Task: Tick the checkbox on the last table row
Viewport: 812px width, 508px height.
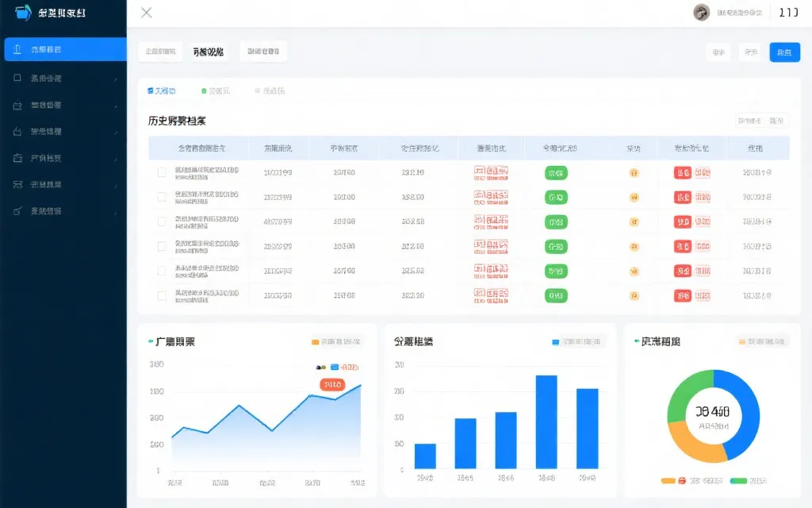Action: point(162,294)
